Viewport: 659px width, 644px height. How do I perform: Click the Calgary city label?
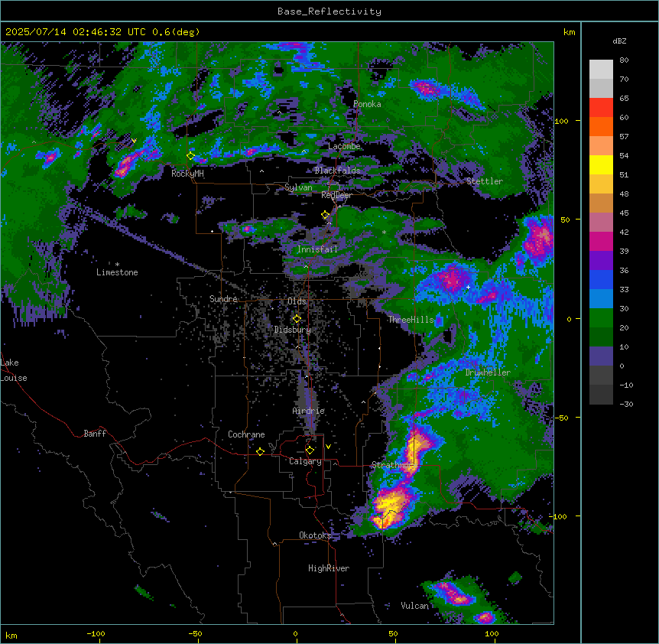[305, 461]
